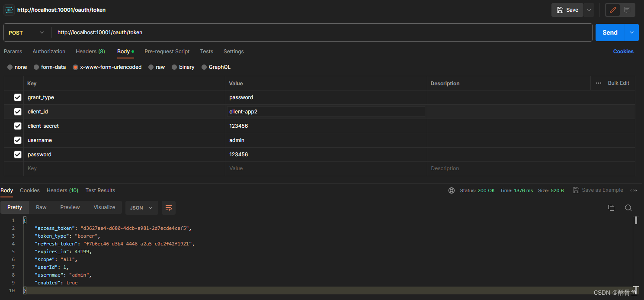Uncheck the username row checkbox
The image size is (644, 300).
point(18,140)
